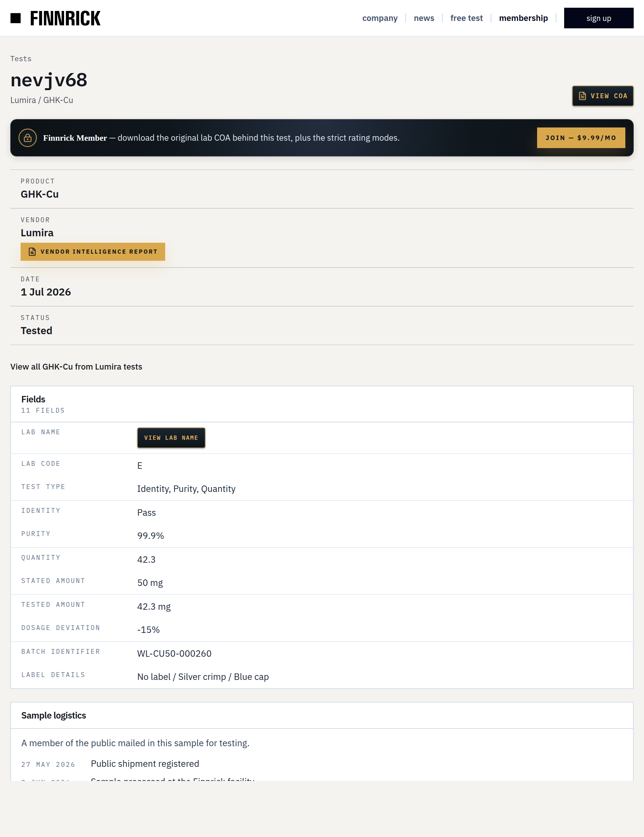Click the 27 MAY 2026 timeline date

[48, 765]
